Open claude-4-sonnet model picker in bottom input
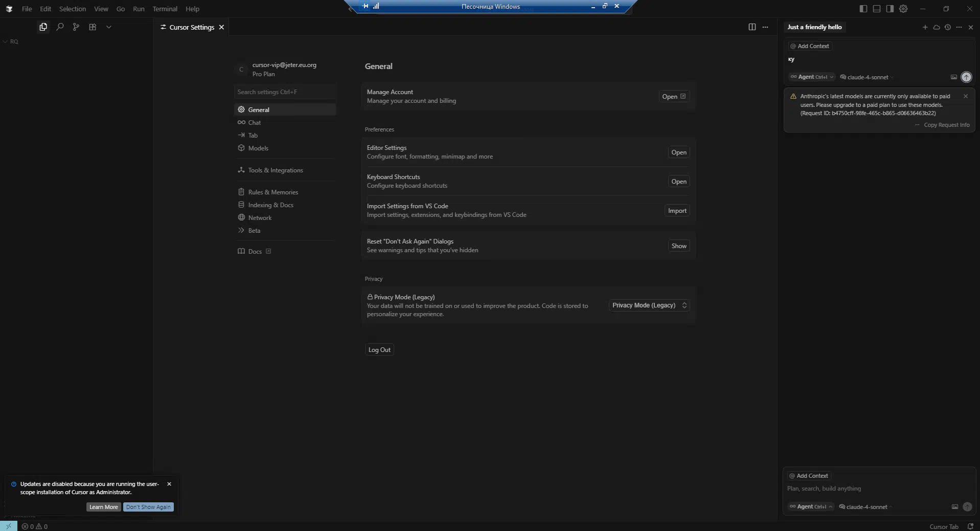This screenshot has width=980, height=531. pos(866,507)
